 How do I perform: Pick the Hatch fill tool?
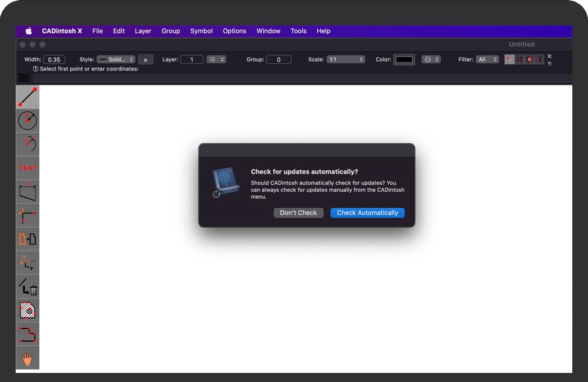click(x=27, y=310)
